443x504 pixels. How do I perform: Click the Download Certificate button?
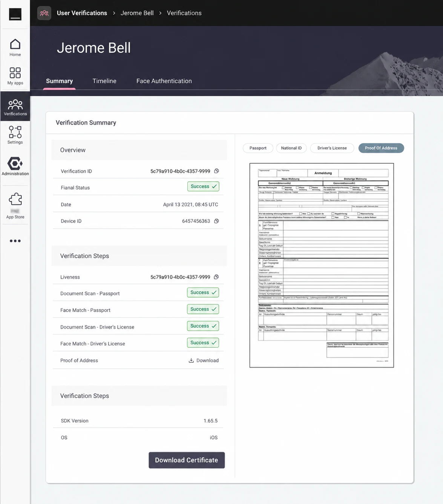[187, 460]
